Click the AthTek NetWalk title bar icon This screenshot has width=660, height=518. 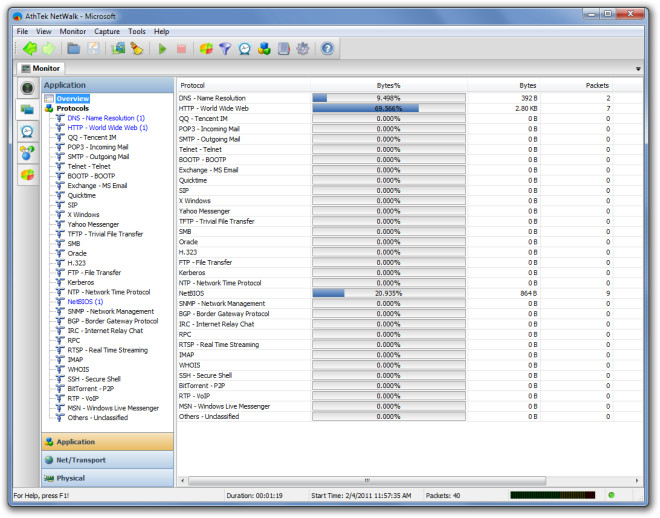[x=18, y=16]
